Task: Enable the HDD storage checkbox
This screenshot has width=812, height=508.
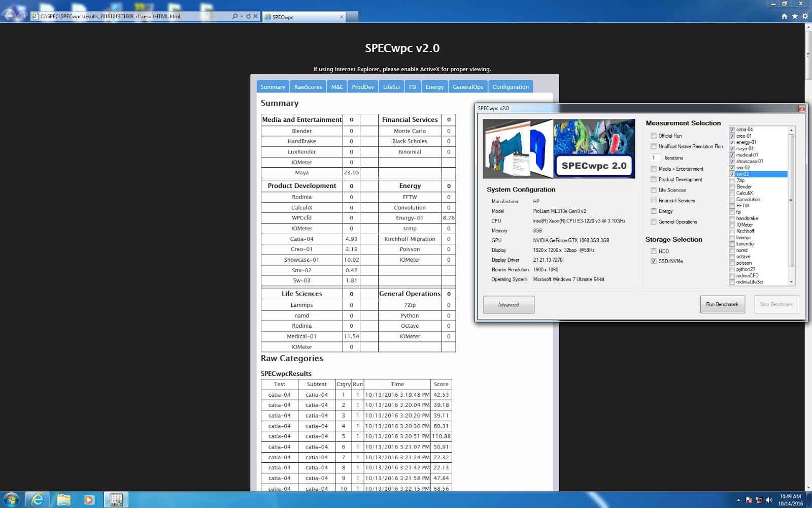Action: 654,251
